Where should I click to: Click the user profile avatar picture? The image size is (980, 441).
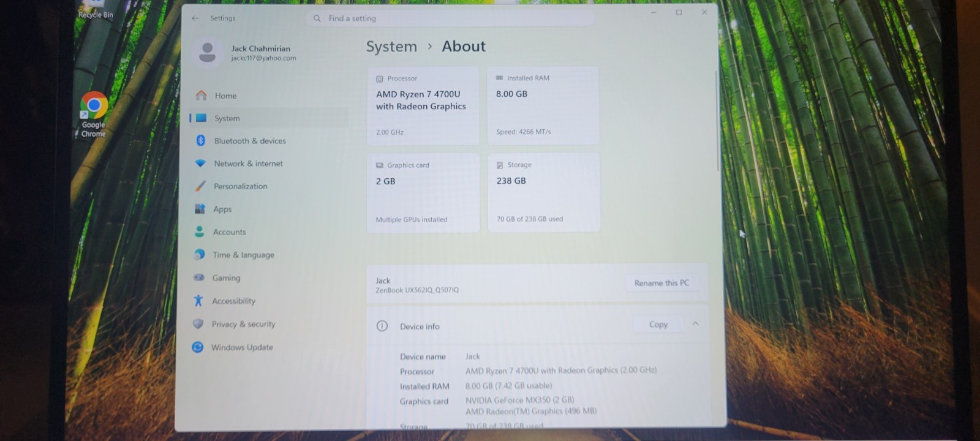(x=208, y=53)
